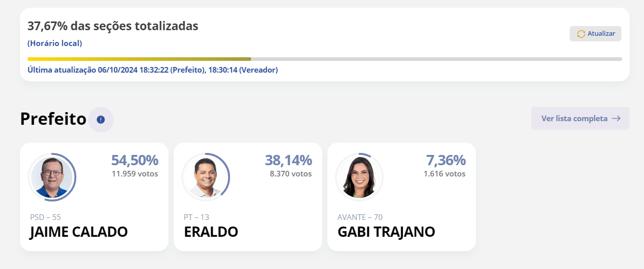Open the GABI TRAJANO candidate name
The image size is (644, 269).
pos(386,232)
